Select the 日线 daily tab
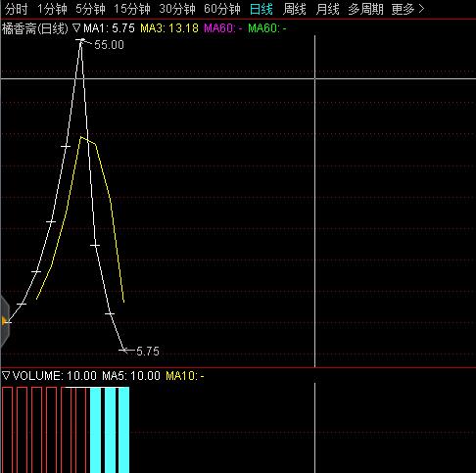Image resolution: width=476 pixels, height=473 pixels. pos(262,9)
